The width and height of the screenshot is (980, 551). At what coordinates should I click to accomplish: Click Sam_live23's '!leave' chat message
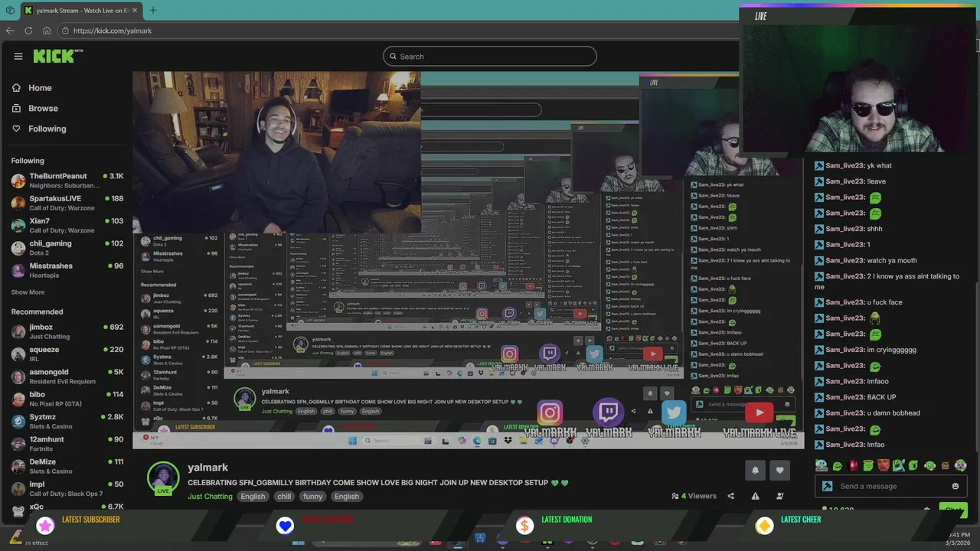coord(850,181)
